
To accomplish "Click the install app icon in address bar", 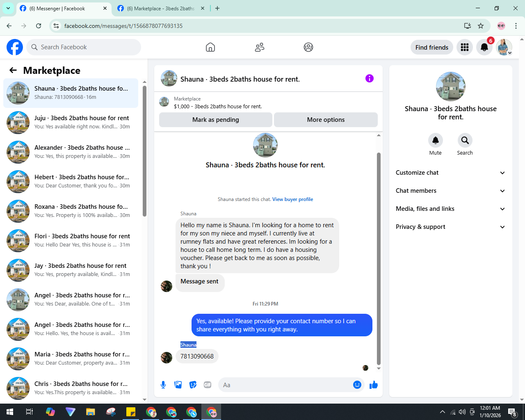I will [467, 26].
